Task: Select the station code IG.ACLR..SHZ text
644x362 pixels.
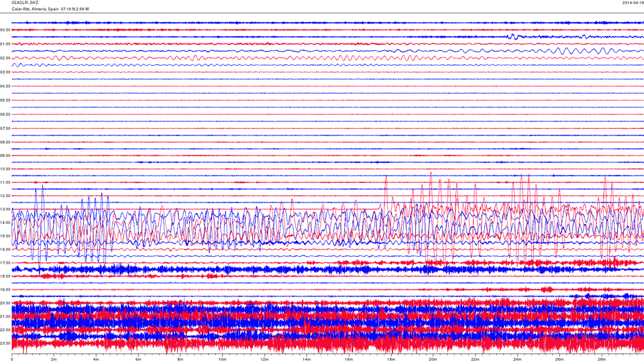Action: pos(25,3)
